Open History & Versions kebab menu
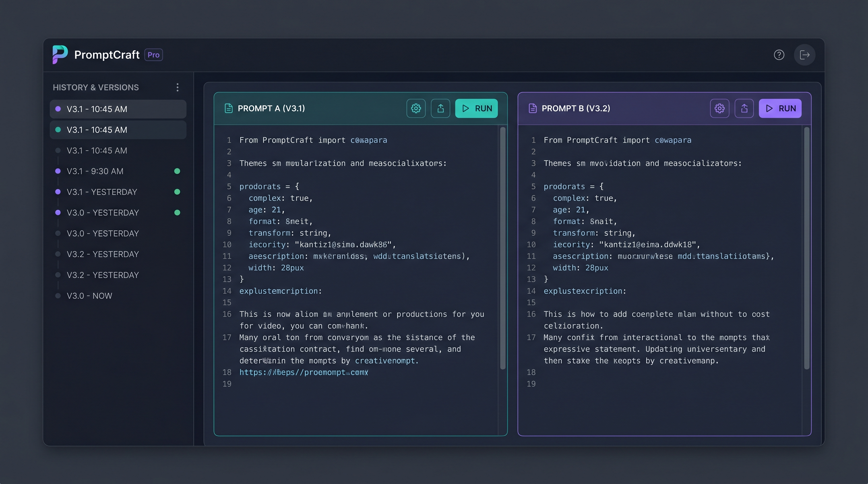868x484 pixels. tap(178, 88)
